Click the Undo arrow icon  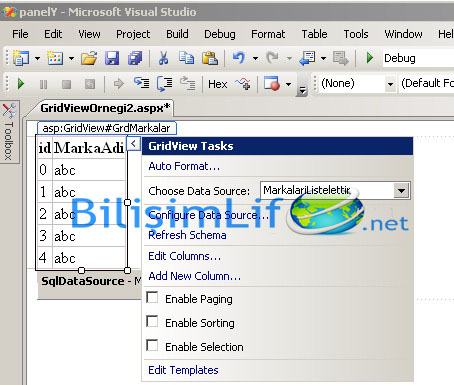(x=239, y=58)
